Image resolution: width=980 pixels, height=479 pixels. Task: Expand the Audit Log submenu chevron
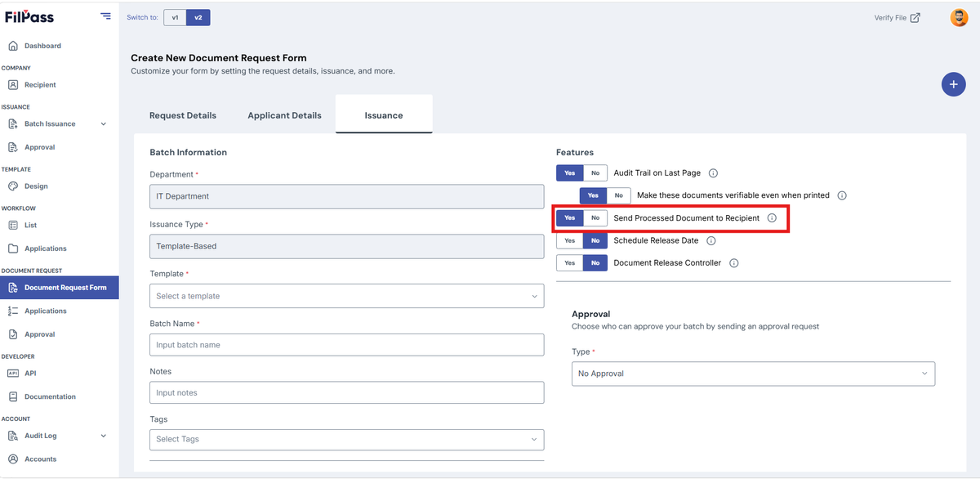pos(103,436)
